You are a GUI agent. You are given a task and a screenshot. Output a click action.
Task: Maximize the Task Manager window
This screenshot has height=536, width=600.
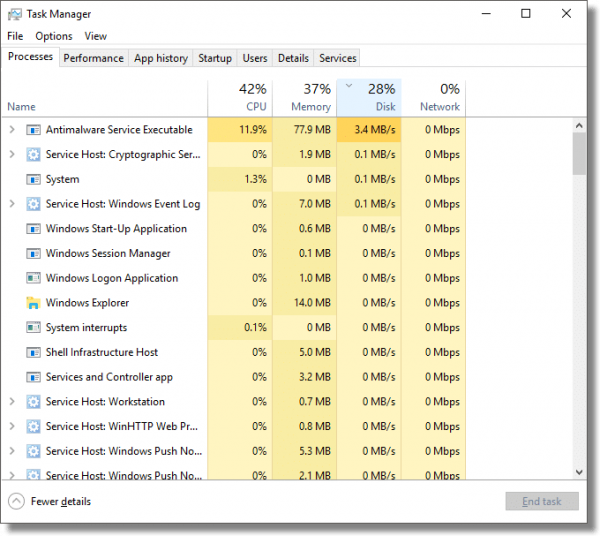coord(526,14)
